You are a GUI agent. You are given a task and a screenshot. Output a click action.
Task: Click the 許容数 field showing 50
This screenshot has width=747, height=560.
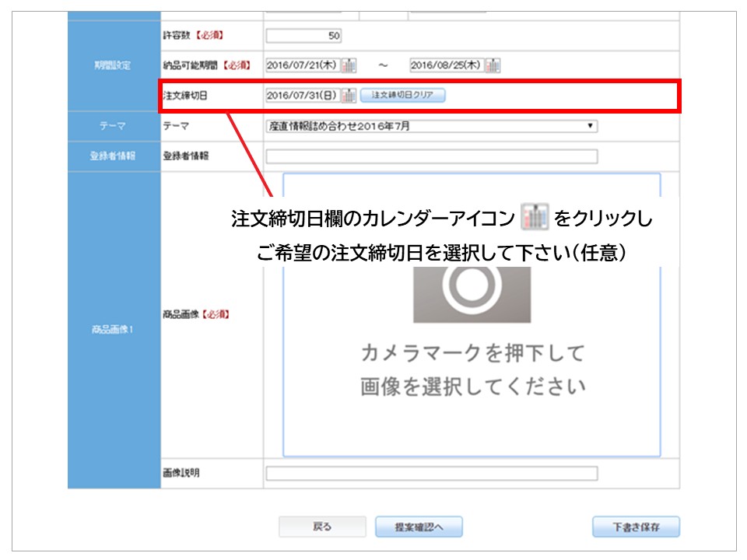pos(303,36)
